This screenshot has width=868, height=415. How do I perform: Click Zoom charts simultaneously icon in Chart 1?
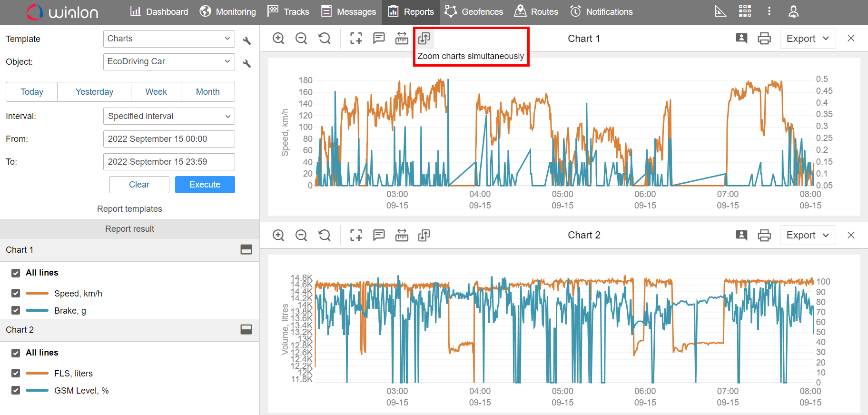424,39
